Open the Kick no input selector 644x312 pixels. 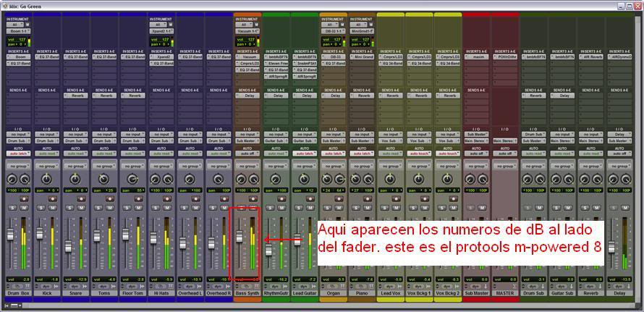pyautogui.click(x=46, y=135)
